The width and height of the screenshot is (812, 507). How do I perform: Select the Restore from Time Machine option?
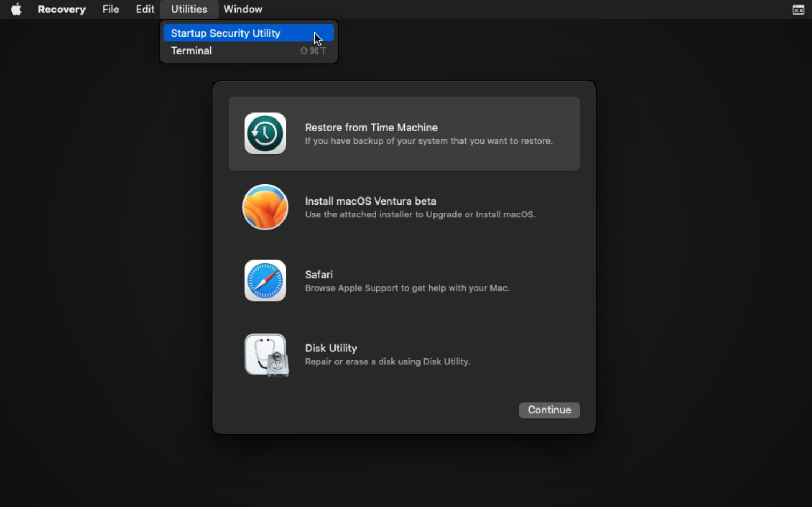point(404,133)
